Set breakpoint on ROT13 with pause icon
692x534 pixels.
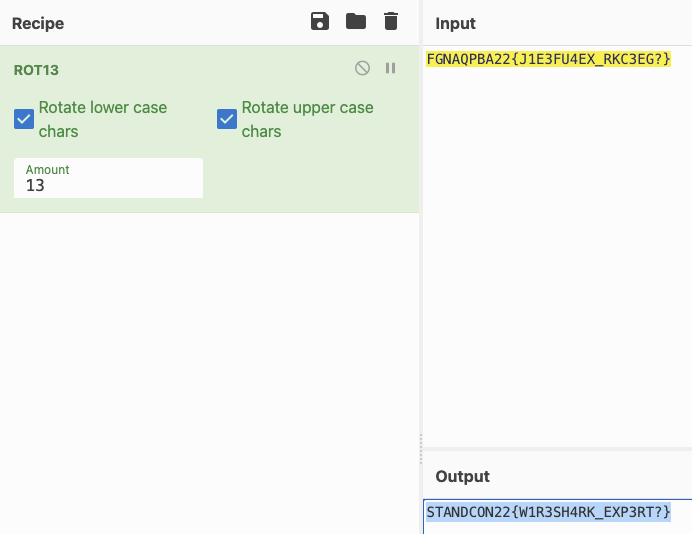tap(391, 68)
